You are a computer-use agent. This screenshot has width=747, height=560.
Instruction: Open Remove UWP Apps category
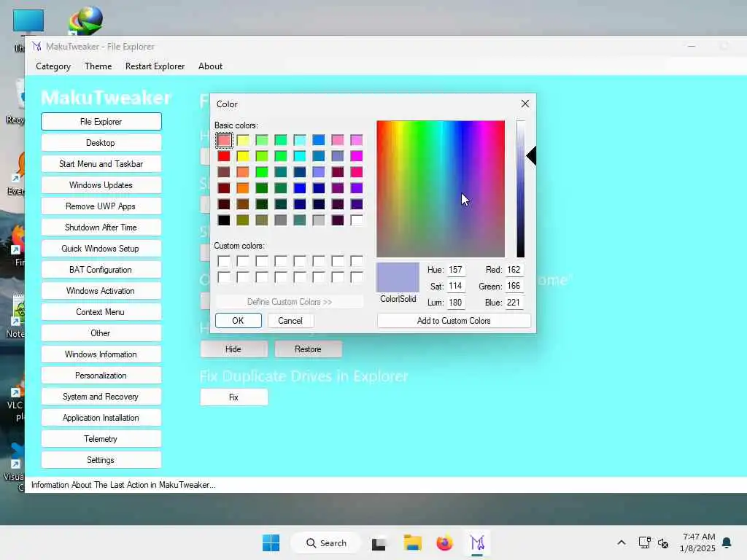(x=101, y=206)
